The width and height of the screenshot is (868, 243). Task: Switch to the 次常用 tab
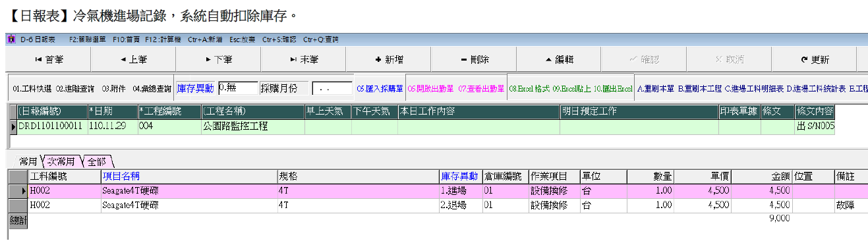61,161
